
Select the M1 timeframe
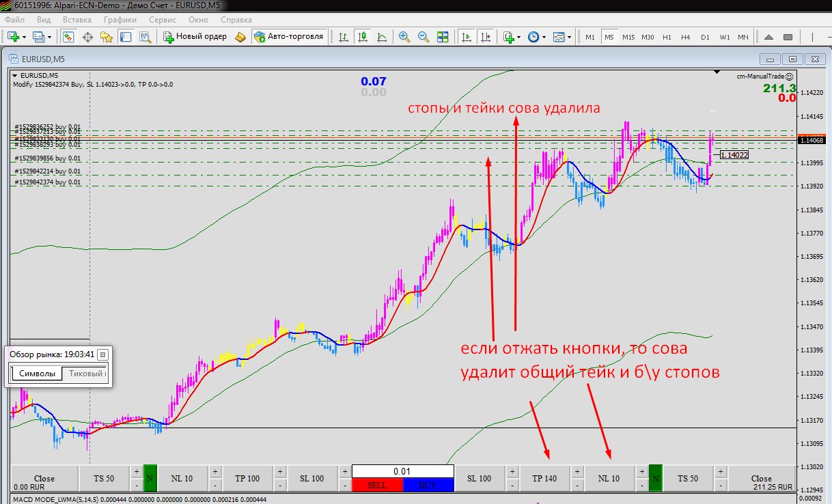(590, 36)
